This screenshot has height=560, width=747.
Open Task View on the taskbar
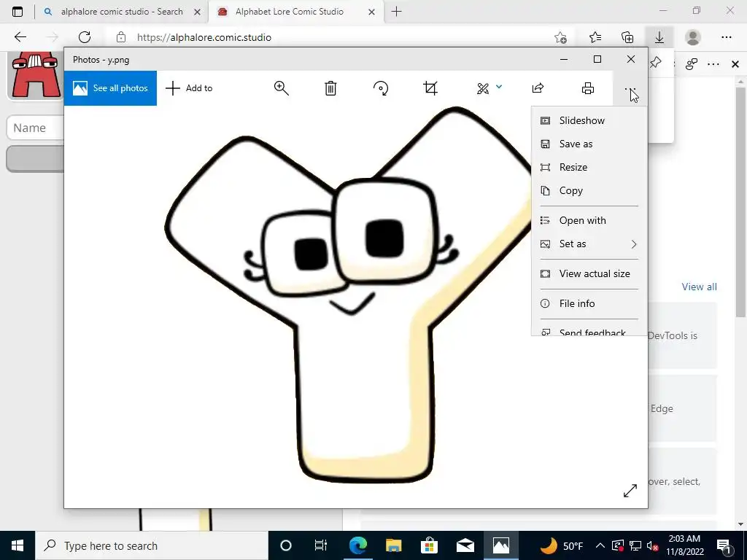click(x=321, y=545)
